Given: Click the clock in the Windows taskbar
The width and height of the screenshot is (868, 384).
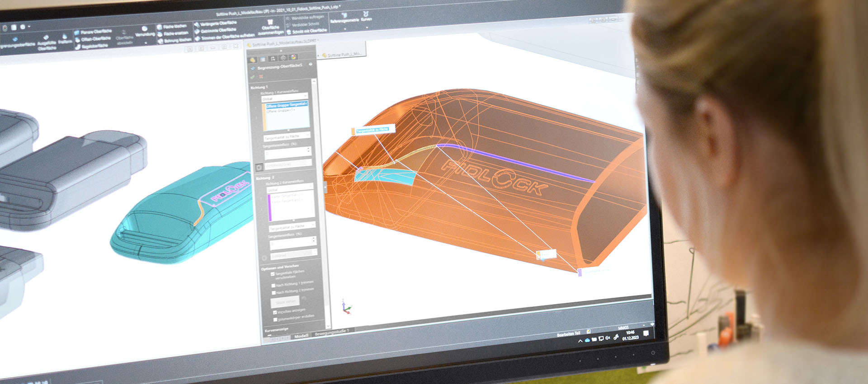Looking at the screenshot, I should [630, 335].
